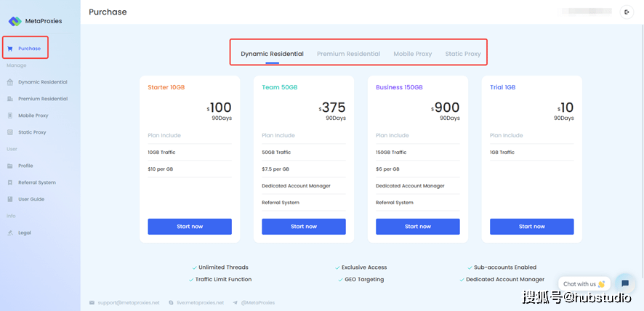Select the Static Proxy tab
This screenshot has width=644, height=311.
click(462, 54)
